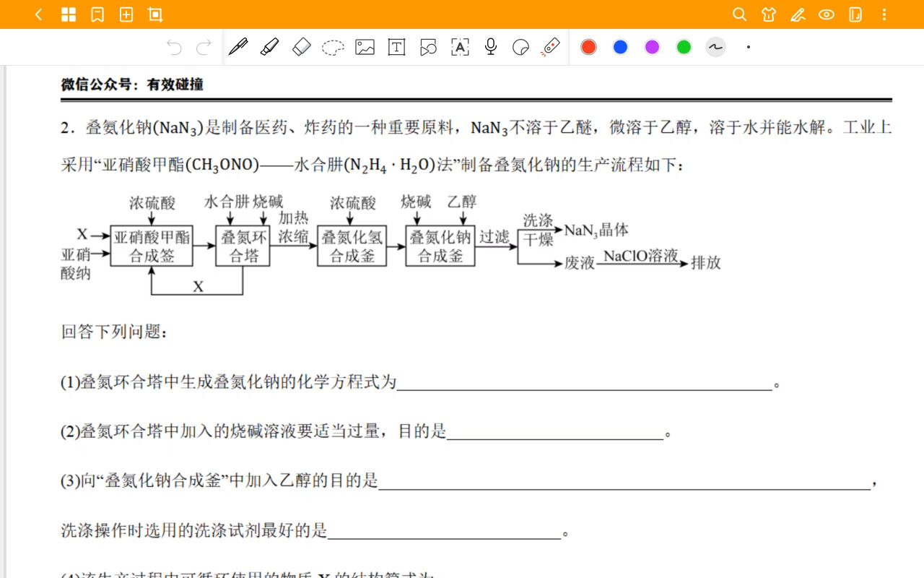Image resolution: width=924 pixels, height=578 pixels.
Task: Click the 亚硝酸甲酯合成釜 box in flowchart
Action: pos(152,246)
